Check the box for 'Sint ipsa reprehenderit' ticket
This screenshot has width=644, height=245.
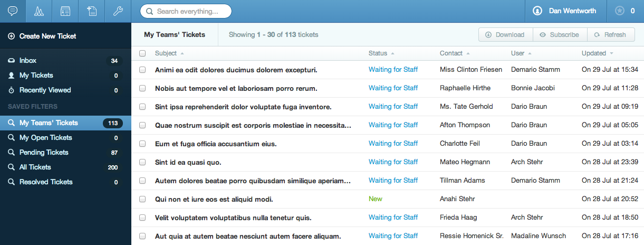142,107
